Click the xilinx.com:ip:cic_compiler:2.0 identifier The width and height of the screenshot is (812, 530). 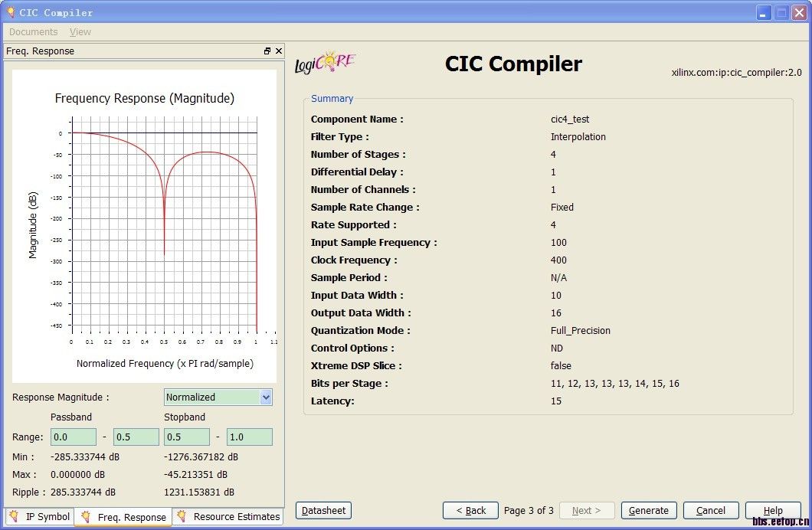736,73
